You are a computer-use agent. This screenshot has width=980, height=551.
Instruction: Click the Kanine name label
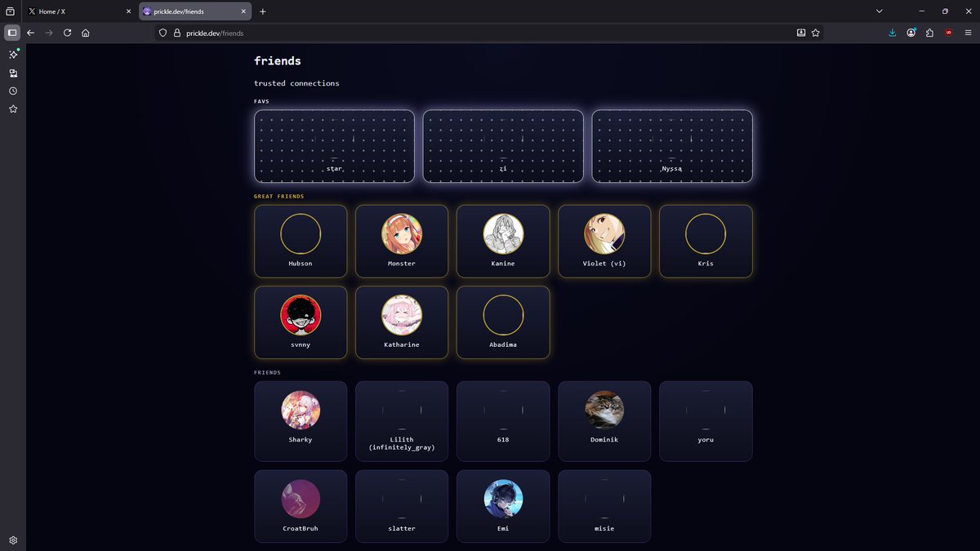pyautogui.click(x=503, y=264)
